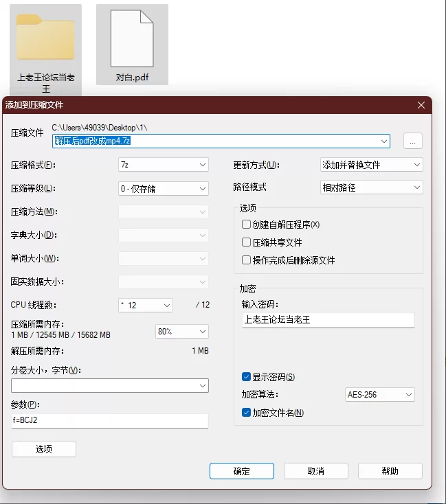446x504 pixels.
Task: Click the 固实数据大小 disabled dropdown
Action: [x=164, y=282]
